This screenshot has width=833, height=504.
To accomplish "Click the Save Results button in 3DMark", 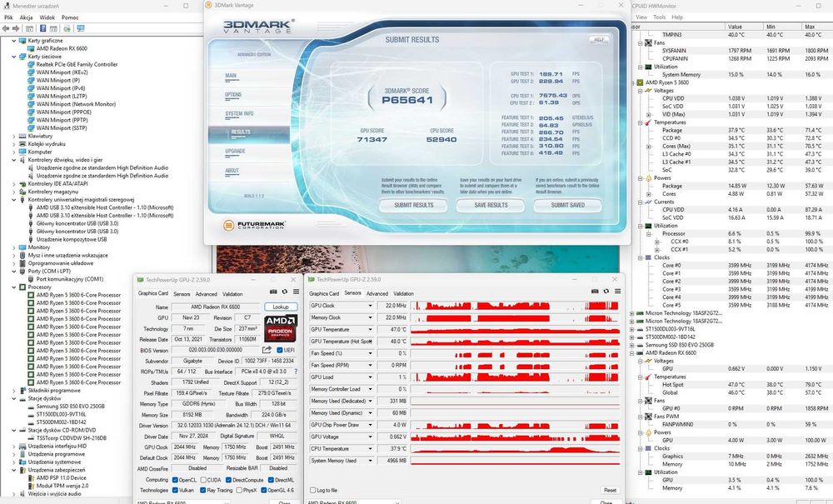I will [x=491, y=205].
